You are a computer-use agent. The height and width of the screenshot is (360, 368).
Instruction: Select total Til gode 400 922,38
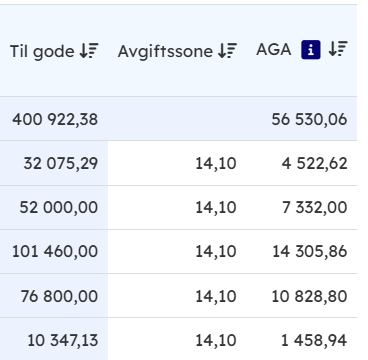click(x=55, y=119)
